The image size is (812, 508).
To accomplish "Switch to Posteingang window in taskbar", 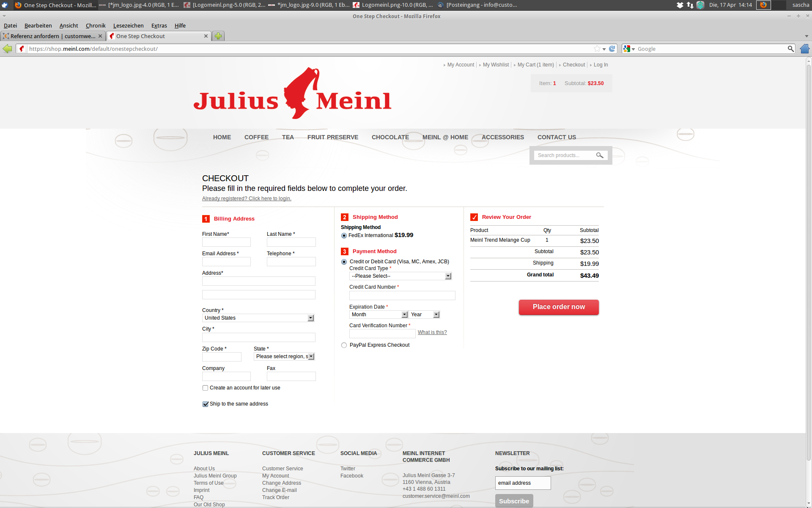I will (477, 5).
